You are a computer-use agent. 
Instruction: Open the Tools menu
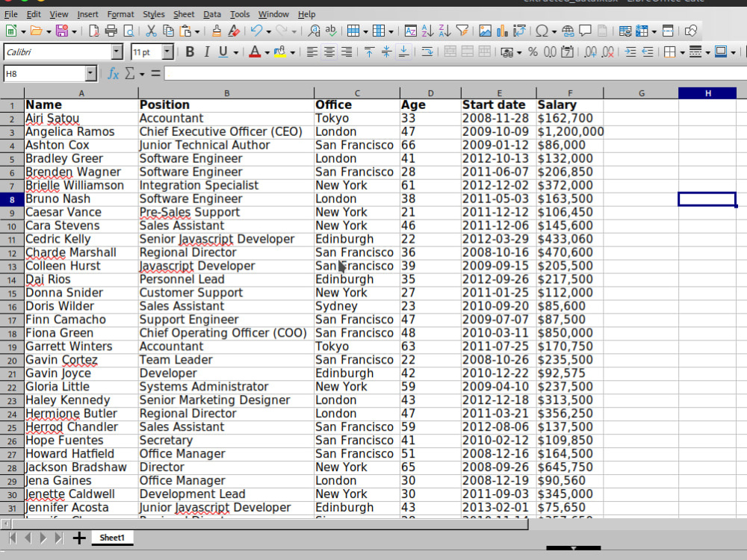(240, 14)
